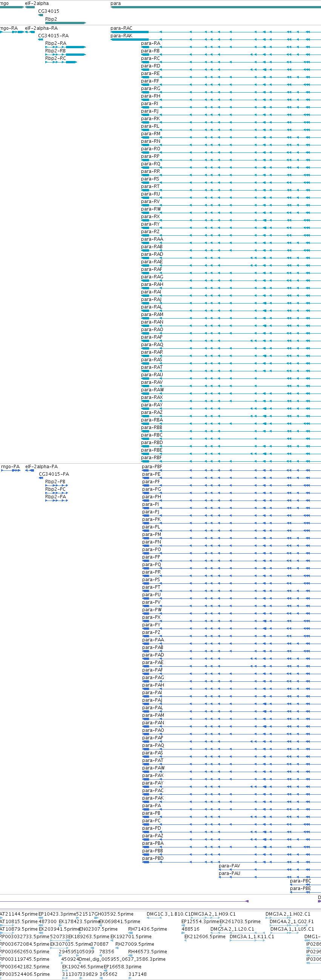Select the para-RBC transcript label
This screenshot has width=321, height=980.
click(x=152, y=435)
